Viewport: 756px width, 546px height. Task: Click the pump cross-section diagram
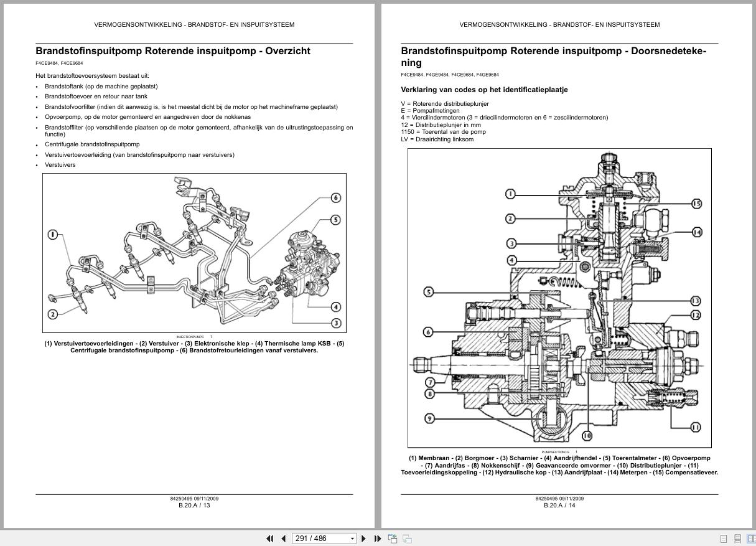tap(560, 298)
